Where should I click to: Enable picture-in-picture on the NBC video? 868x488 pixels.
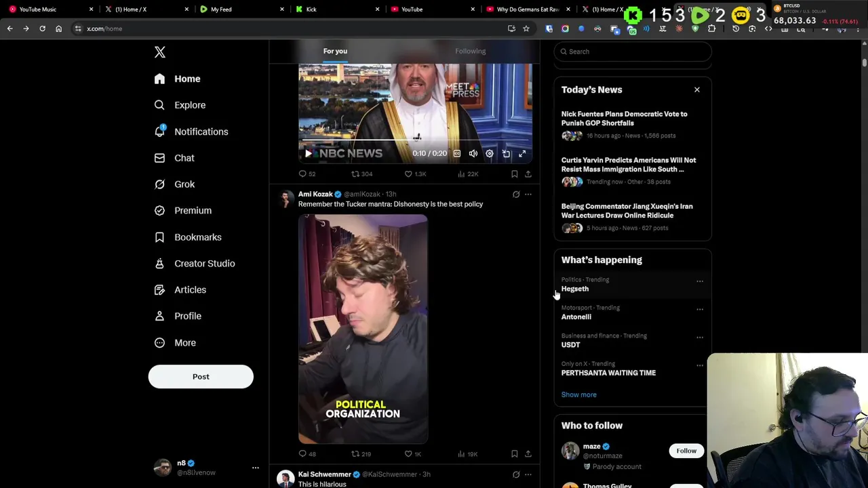(x=506, y=154)
